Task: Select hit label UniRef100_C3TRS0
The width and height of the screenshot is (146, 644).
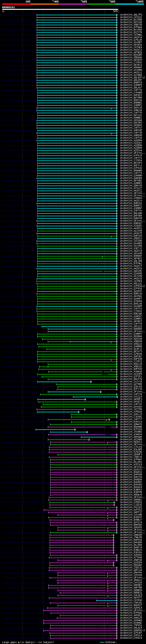Action: (x=131, y=63)
